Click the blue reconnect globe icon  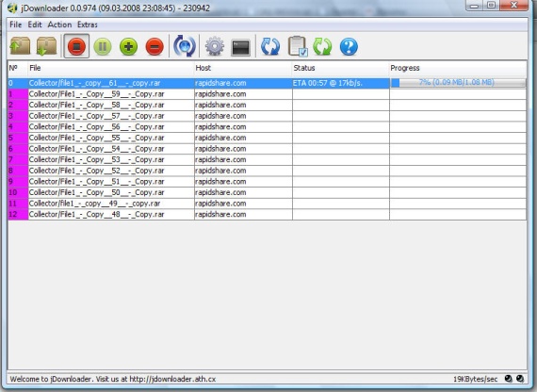185,46
